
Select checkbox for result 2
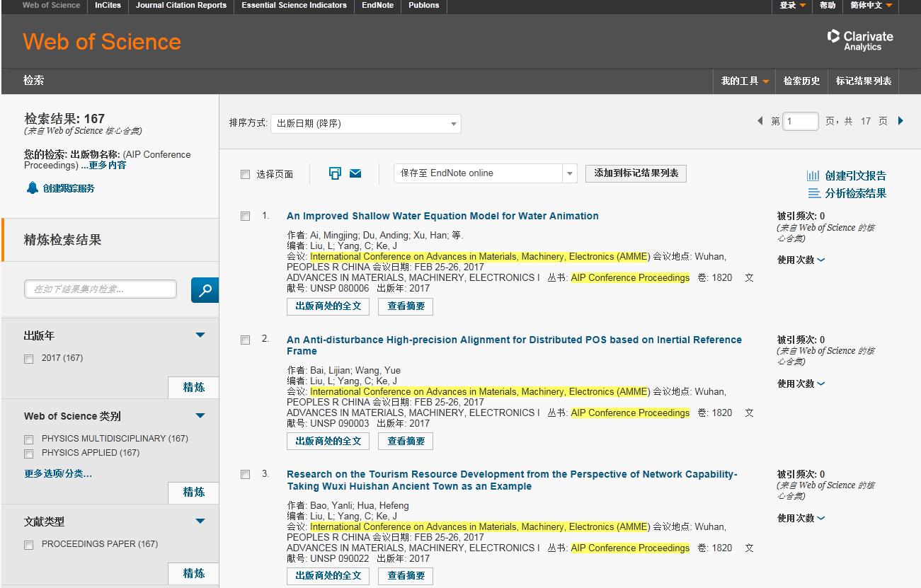[245, 340]
